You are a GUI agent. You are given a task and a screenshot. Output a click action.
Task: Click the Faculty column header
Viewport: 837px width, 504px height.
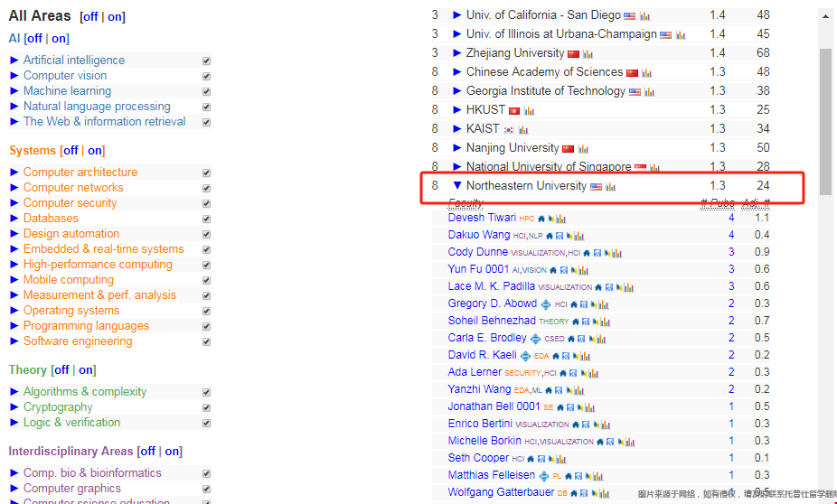tap(465, 202)
